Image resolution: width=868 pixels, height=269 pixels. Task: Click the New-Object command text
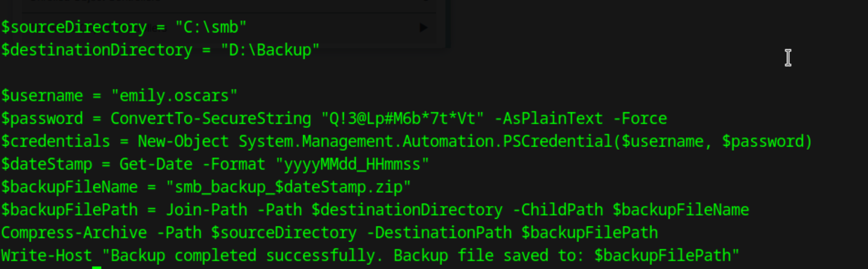184,141
